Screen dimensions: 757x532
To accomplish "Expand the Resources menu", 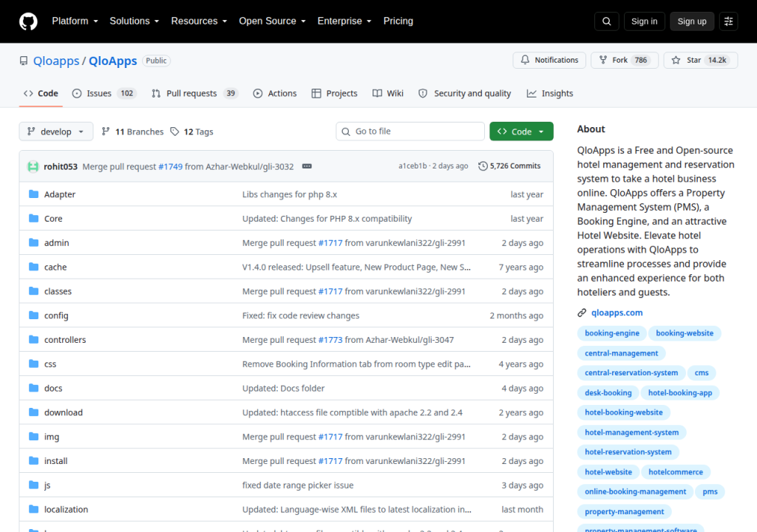I will point(199,21).
